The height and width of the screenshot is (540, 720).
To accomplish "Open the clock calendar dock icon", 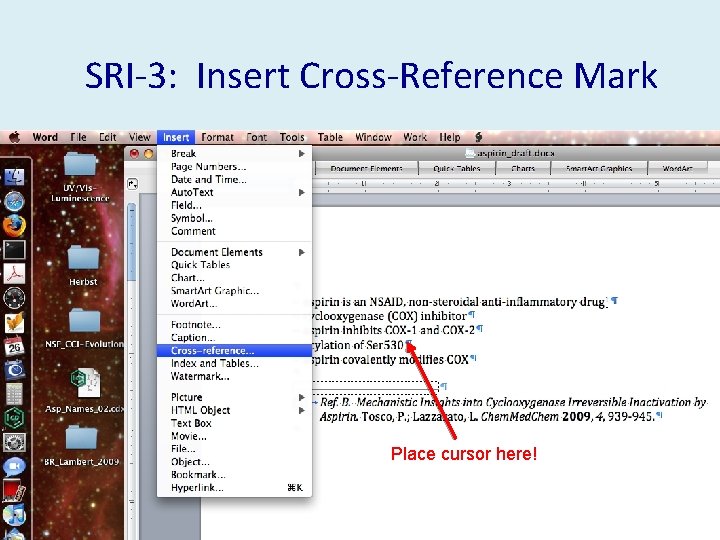I will tap(14, 370).
